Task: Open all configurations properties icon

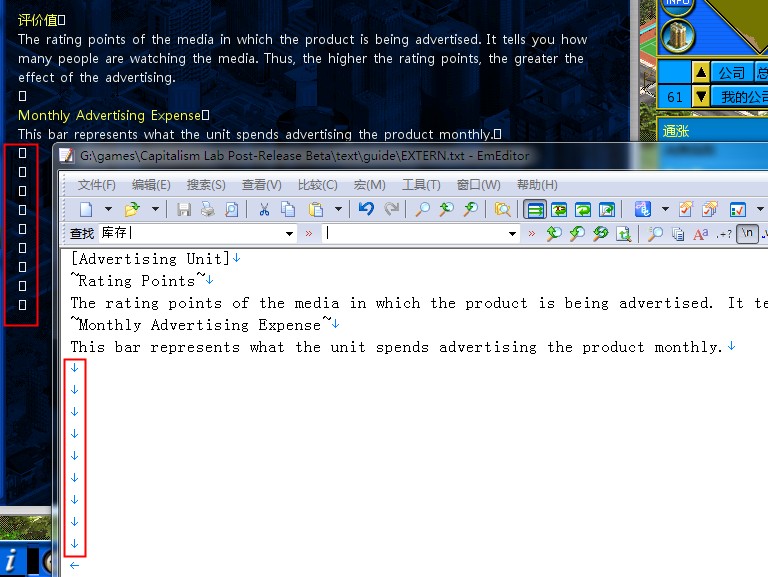Action: pyautogui.click(x=710, y=210)
